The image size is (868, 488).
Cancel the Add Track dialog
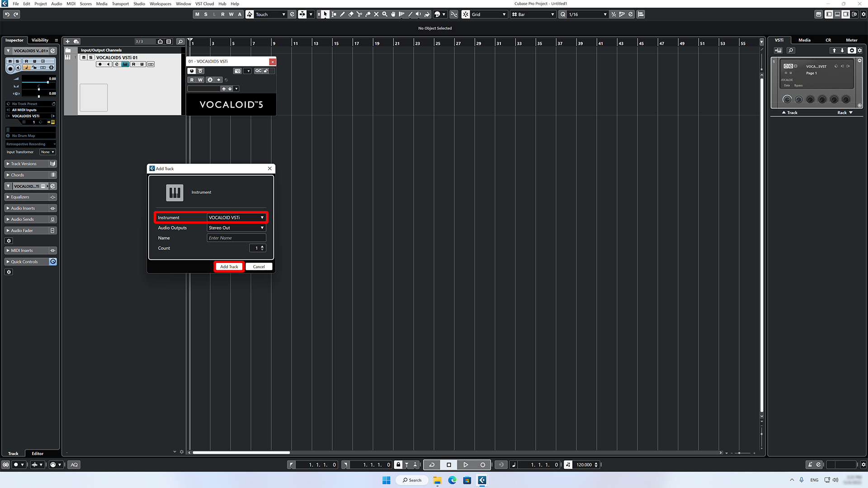pyautogui.click(x=259, y=267)
